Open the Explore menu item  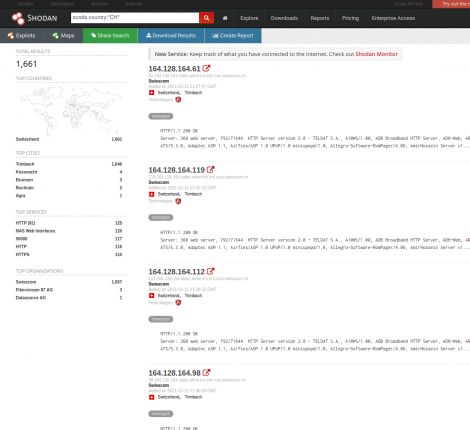coord(249,18)
